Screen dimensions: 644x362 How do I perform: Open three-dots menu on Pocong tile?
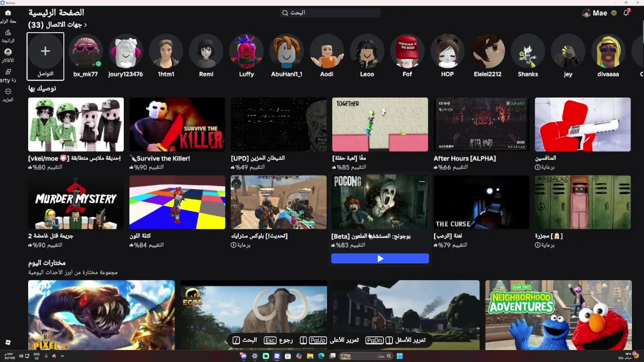pos(422,182)
